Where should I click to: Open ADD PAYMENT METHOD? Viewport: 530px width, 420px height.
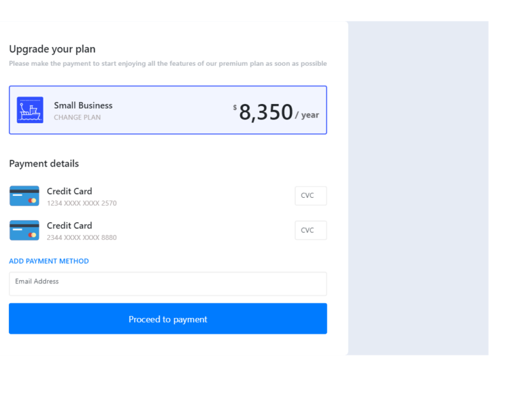tap(49, 261)
